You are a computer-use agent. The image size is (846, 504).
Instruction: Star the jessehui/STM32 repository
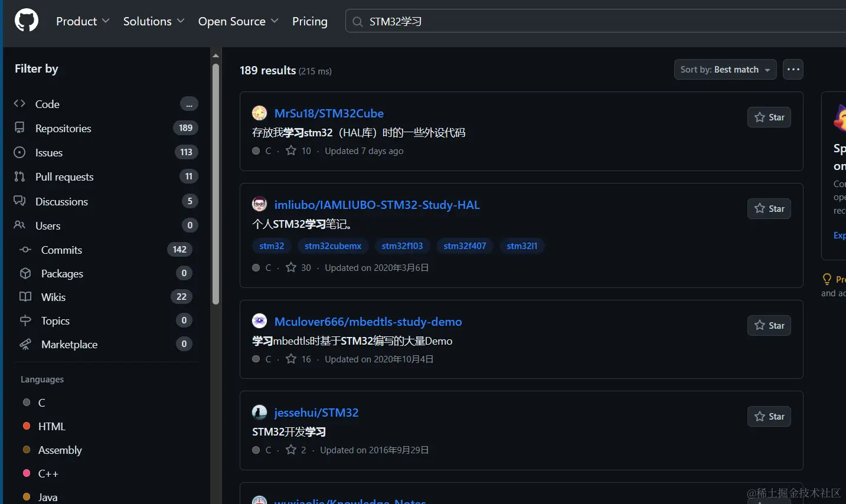click(769, 417)
